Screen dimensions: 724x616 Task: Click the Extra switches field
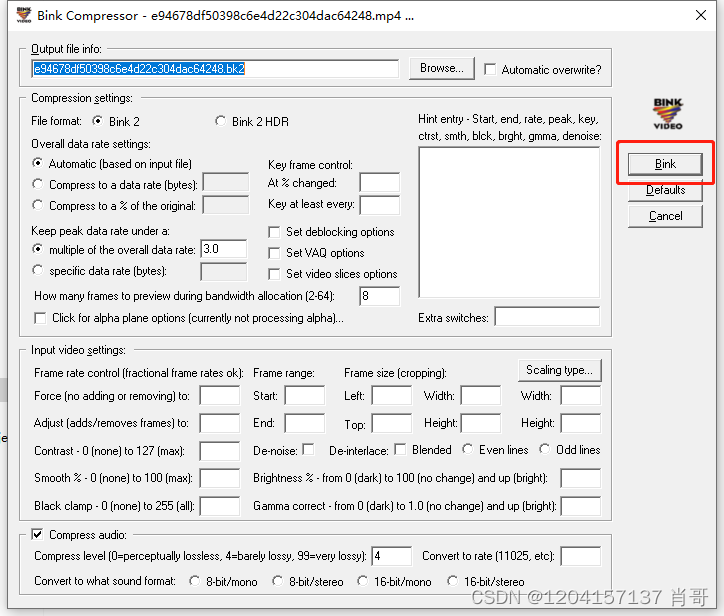click(547, 316)
